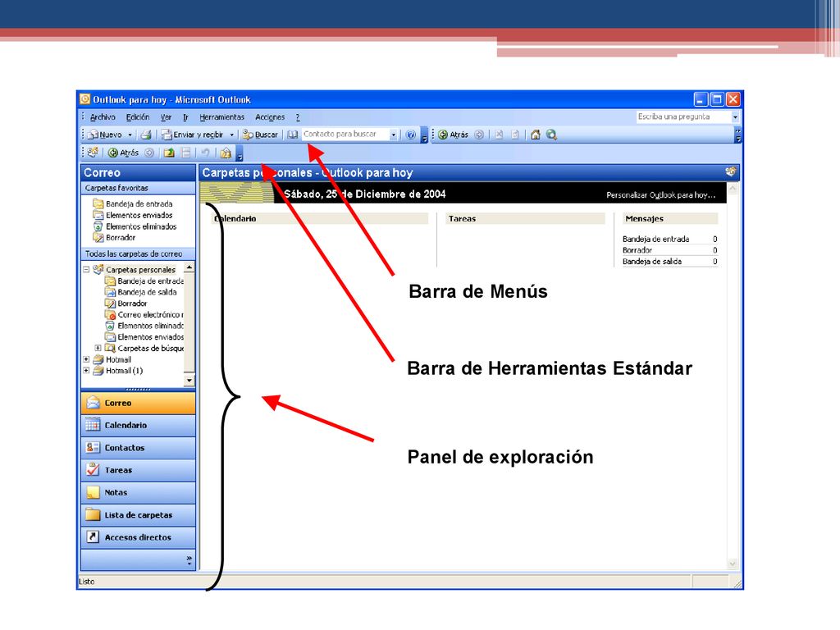The image size is (840, 630).
Task: Click the Calendario heading in Outlook para hoy
Action: (x=235, y=218)
